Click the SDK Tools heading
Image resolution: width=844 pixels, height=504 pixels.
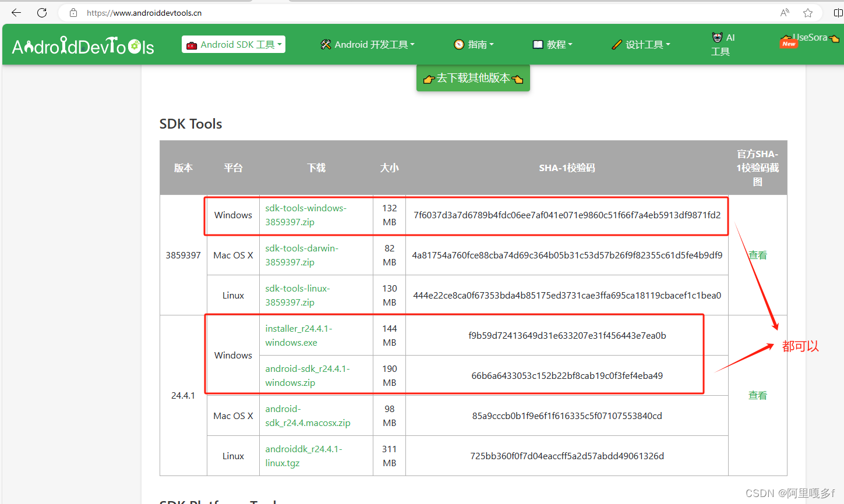coord(190,124)
